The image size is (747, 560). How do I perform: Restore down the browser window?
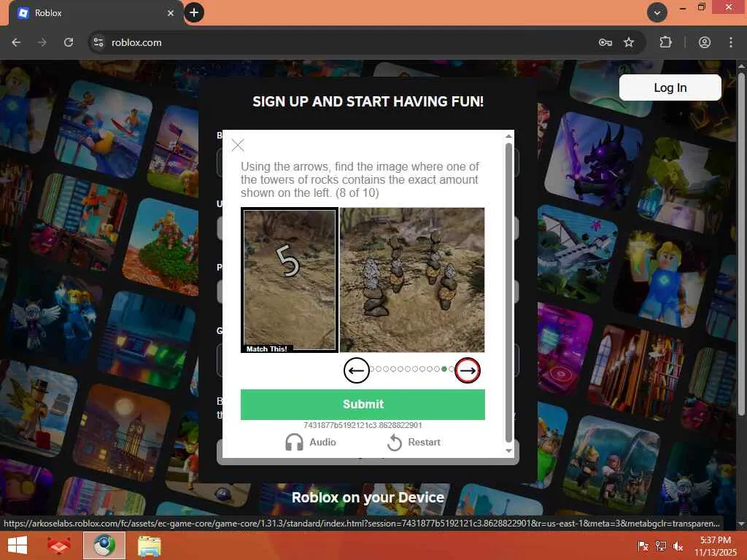click(701, 7)
